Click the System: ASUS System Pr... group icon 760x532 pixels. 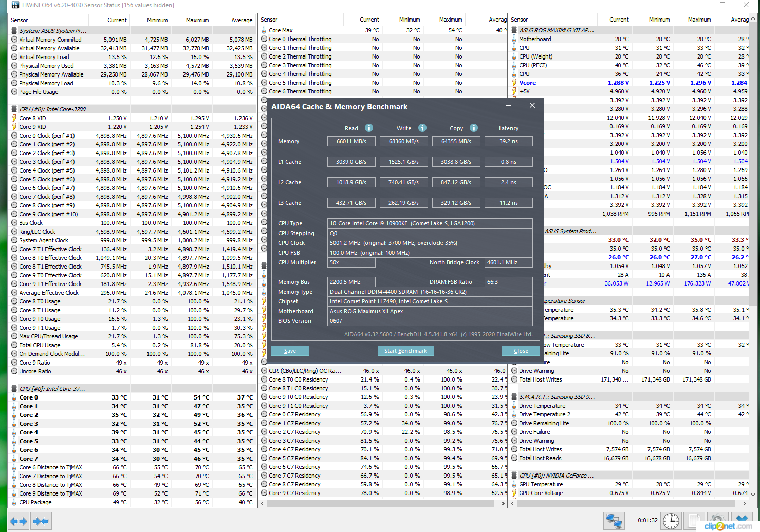click(x=14, y=31)
